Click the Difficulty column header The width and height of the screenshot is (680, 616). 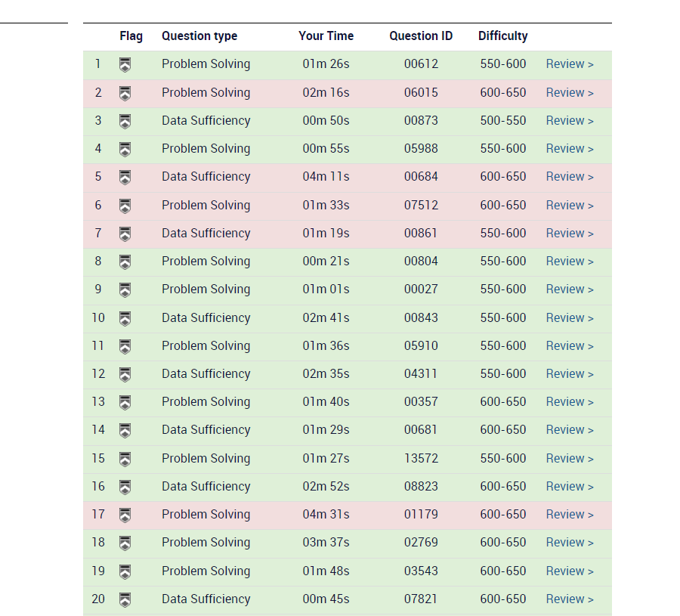(x=502, y=36)
